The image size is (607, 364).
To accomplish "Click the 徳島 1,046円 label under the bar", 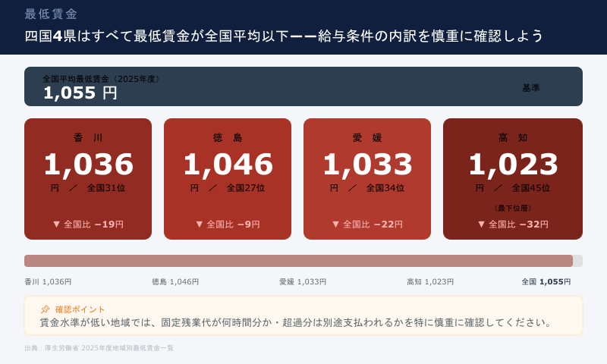I will 175,282.
